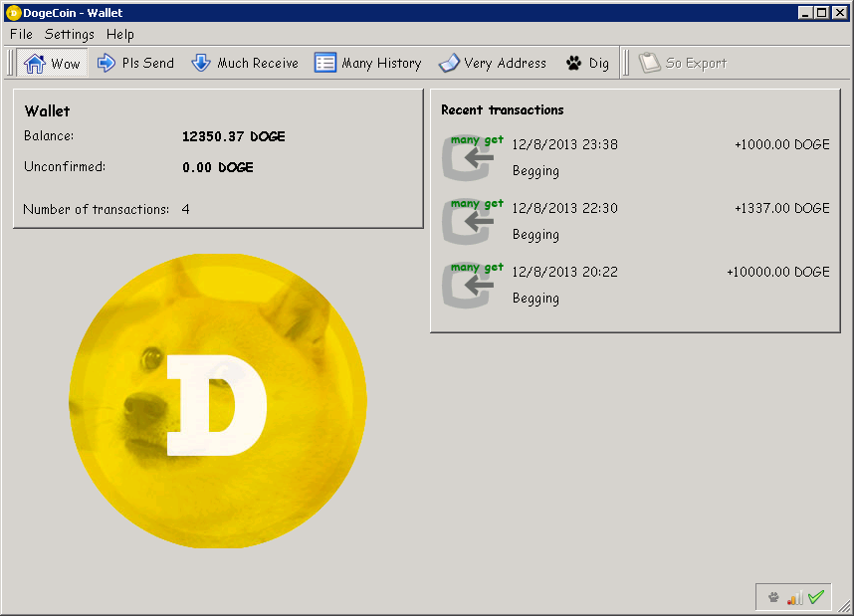Click the DogeCoin icon in the title bar
Viewport: 854px width, 616px height.
tap(13, 13)
